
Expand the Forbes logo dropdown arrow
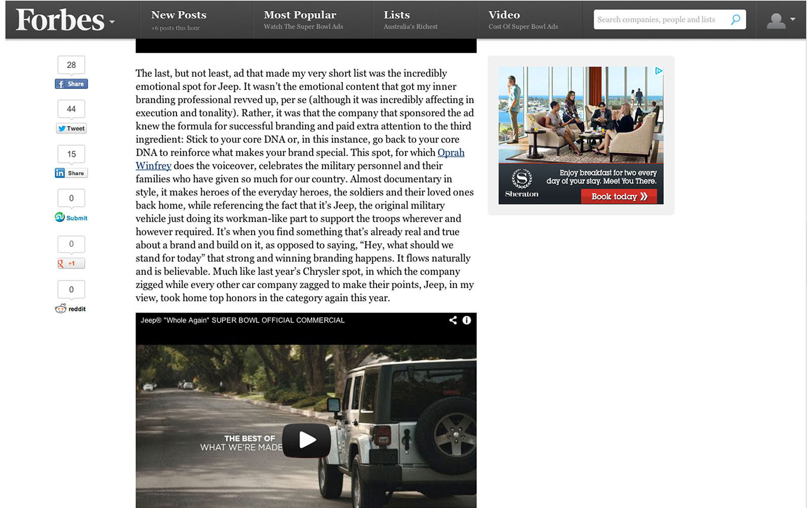pyautogui.click(x=112, y=22)
